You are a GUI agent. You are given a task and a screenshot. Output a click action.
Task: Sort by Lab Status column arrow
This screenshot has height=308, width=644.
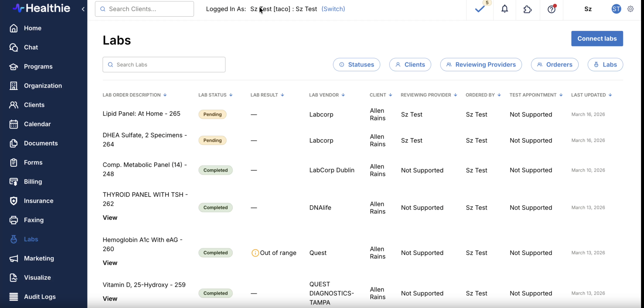pos(231,95)
